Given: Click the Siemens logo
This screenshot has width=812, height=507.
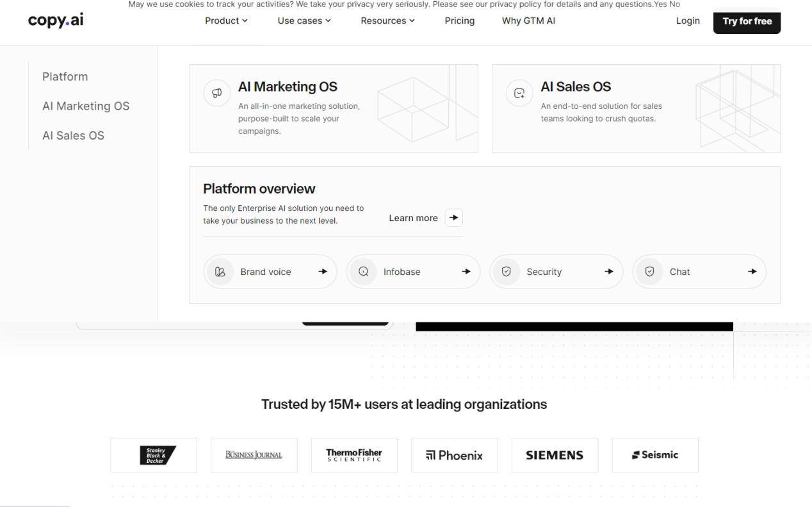Looking at the screenshot, I should coord(555,455).
